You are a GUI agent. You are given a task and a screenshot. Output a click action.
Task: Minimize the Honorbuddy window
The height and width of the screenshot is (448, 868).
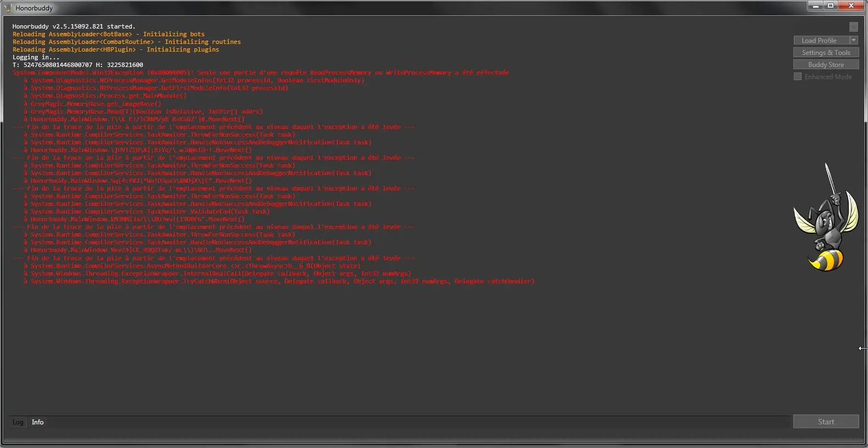tap(816, 6)
